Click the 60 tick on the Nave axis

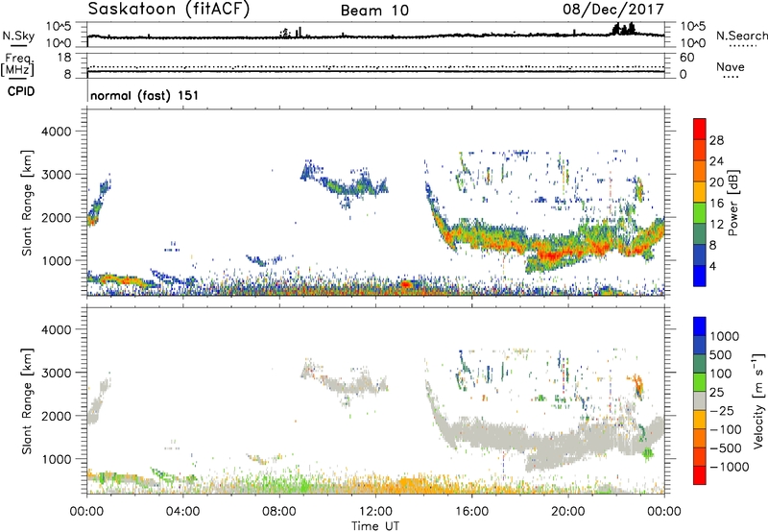pos(686,58)
